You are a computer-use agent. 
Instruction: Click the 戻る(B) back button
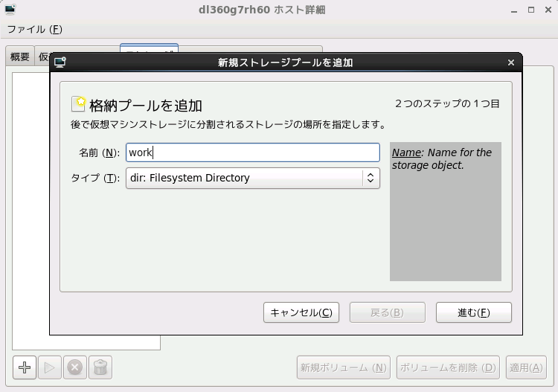pos(387,312)
